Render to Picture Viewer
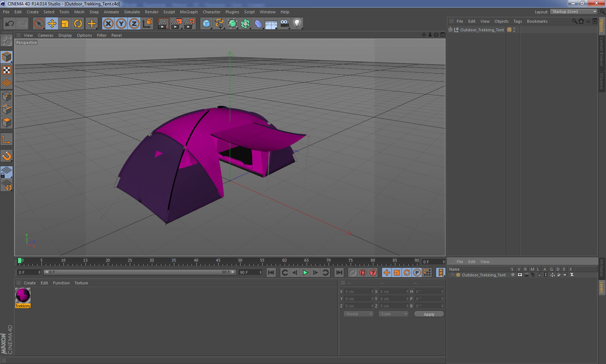This screenshot has height=364, width=606. pyautogui.click(x=176, y=24)
